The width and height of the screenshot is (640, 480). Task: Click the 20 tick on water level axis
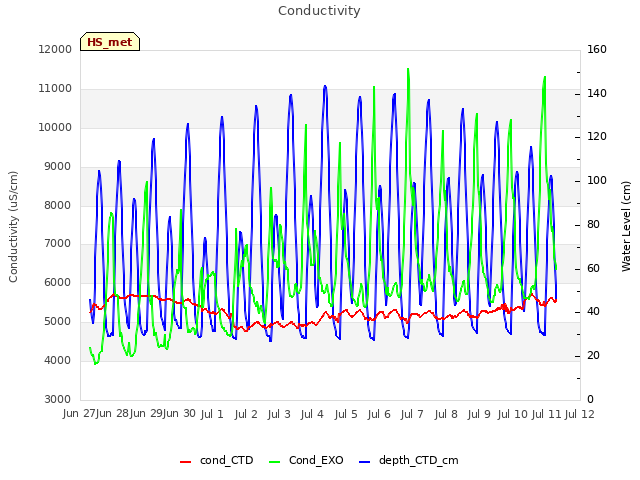click(x=593, y=356)
